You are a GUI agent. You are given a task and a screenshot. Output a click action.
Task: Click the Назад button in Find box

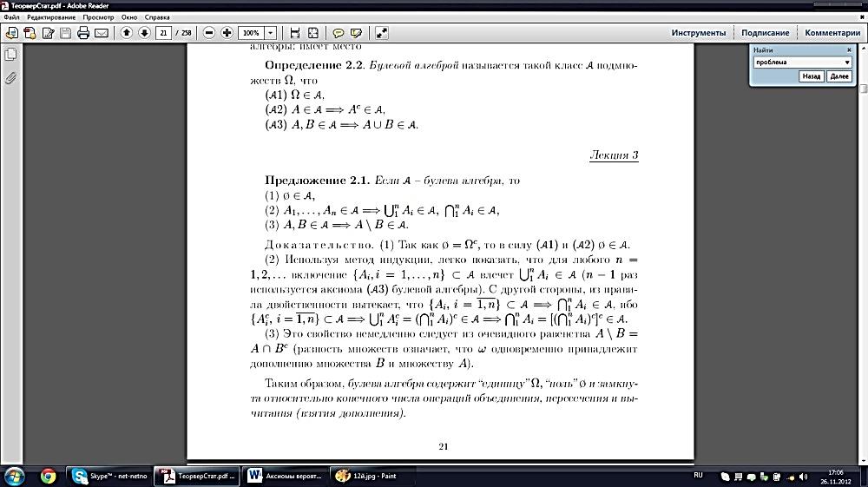click(x=811, y=76)
